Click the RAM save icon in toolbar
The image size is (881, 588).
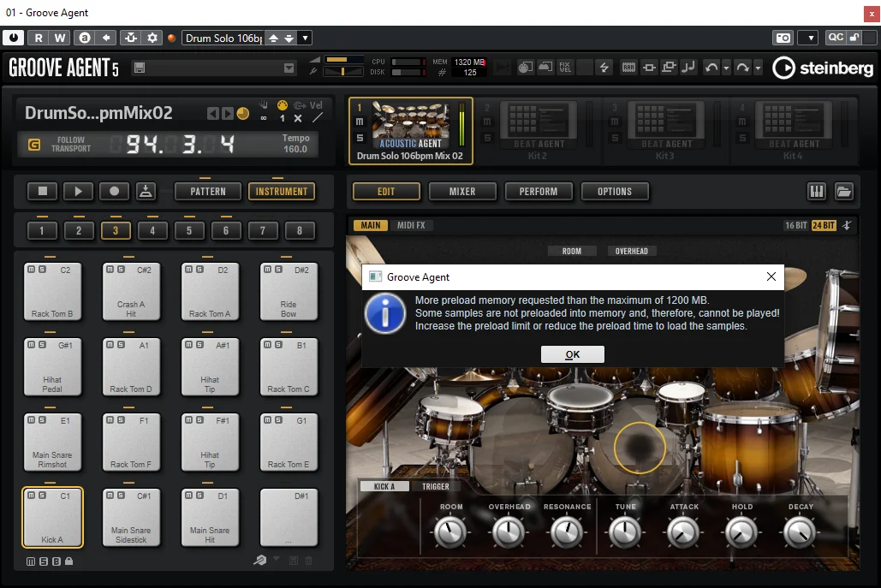click(x=628, y=68)
